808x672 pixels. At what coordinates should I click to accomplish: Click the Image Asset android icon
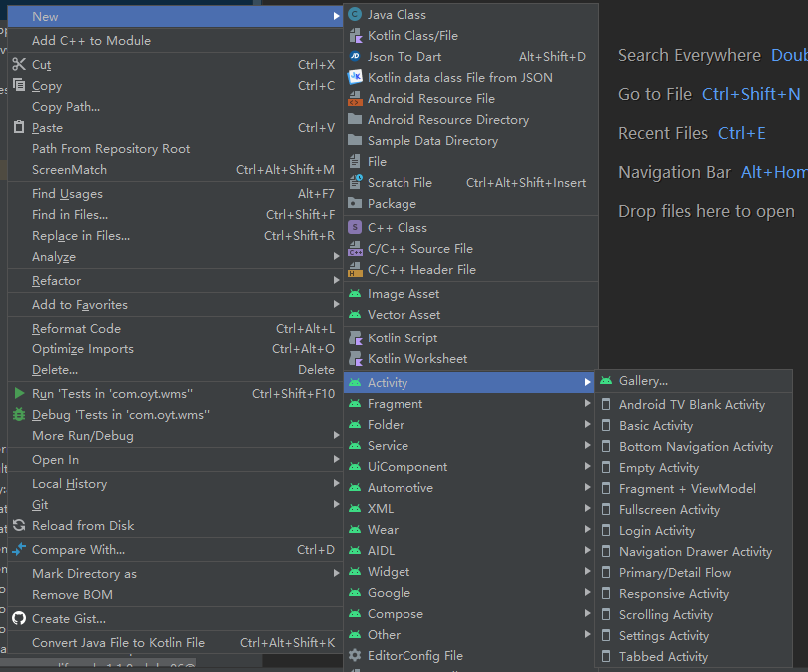[355, 294]
